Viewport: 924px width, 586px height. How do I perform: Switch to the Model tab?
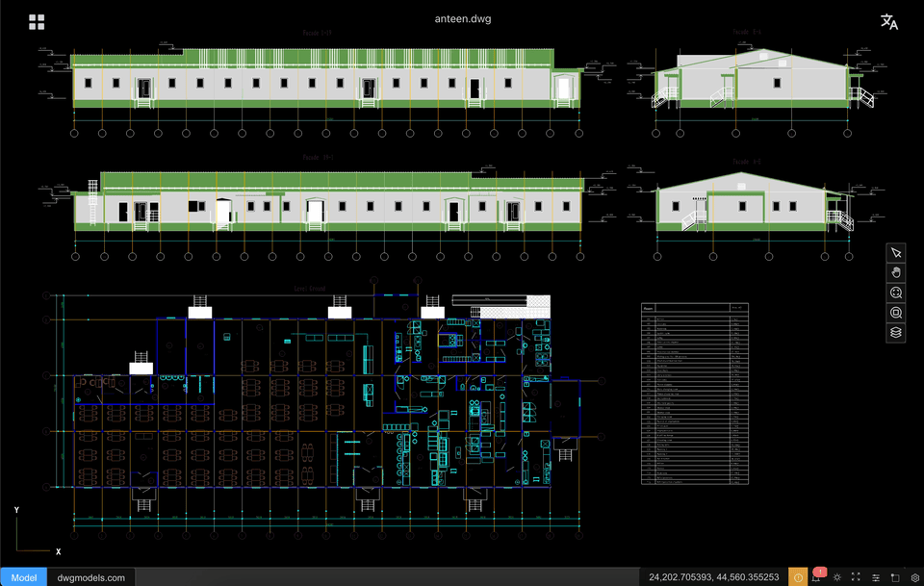22,577
